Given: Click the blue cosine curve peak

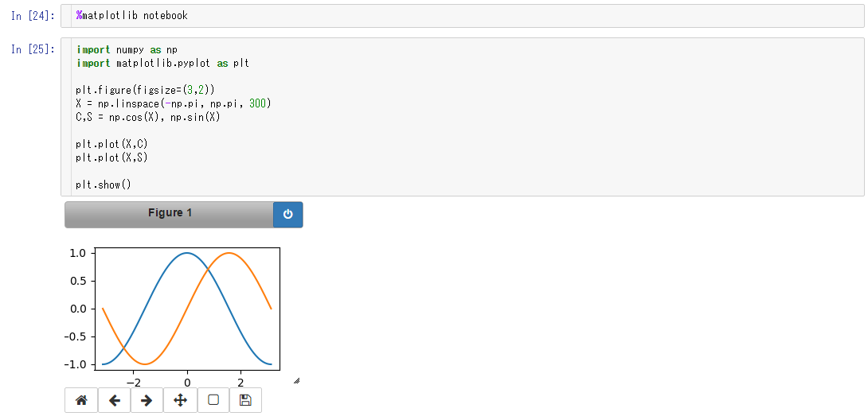Looking at the screenshot, I should (x=187, y=253).
